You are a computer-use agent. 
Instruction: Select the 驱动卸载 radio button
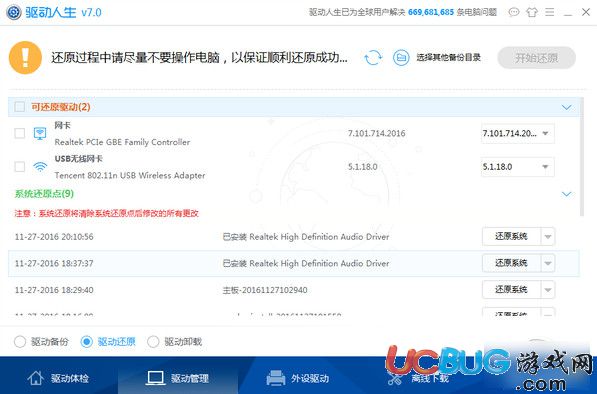tap(153, 341)
